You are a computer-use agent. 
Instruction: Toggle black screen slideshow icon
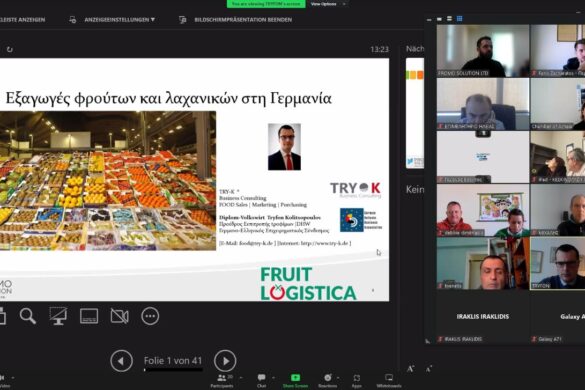click(58, 316)
